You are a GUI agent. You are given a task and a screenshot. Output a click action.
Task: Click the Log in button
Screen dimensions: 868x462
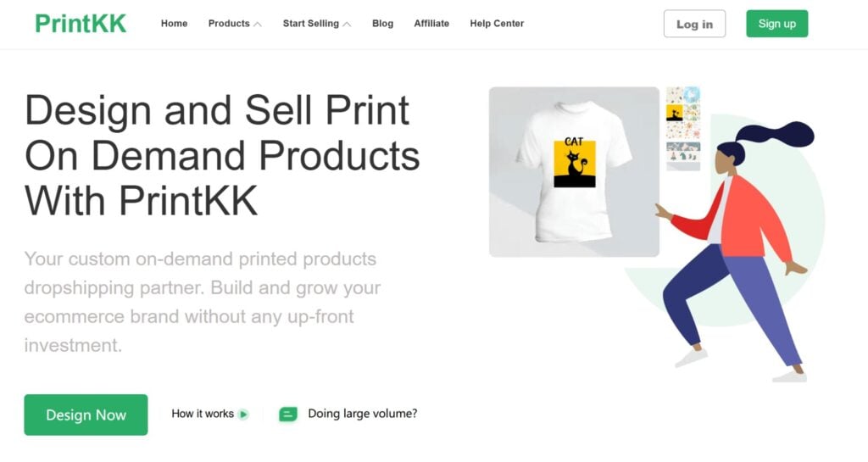tap(694, 24)
